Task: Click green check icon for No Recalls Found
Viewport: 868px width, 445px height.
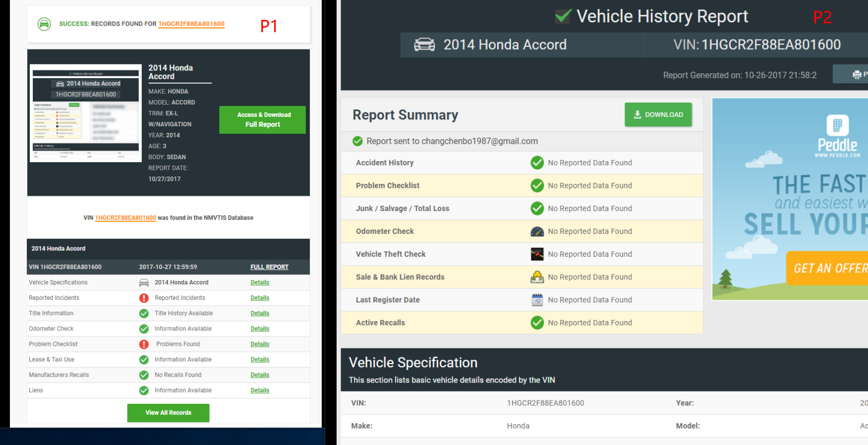Action: coord(144,375)
